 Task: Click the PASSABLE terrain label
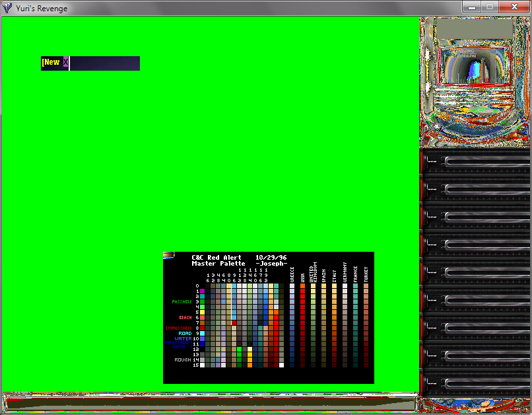182,301
